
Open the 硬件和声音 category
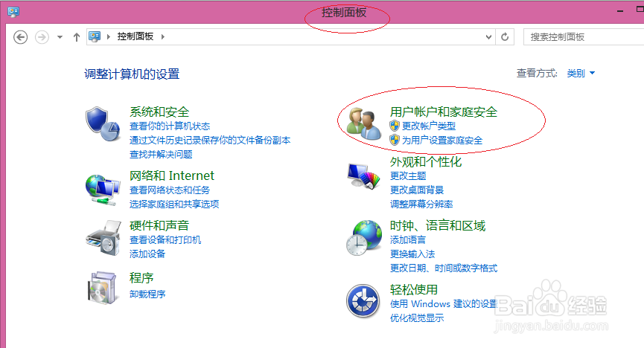coord(159,225)
